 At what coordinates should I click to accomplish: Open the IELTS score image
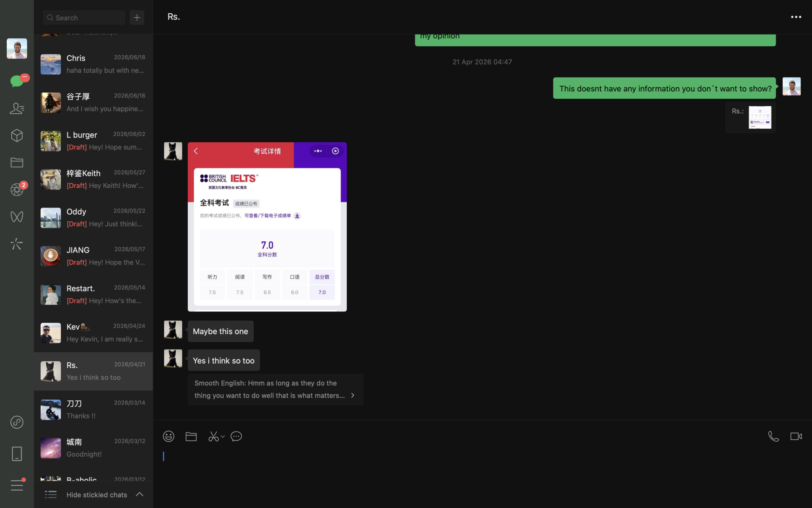click(x=267, y=227)
